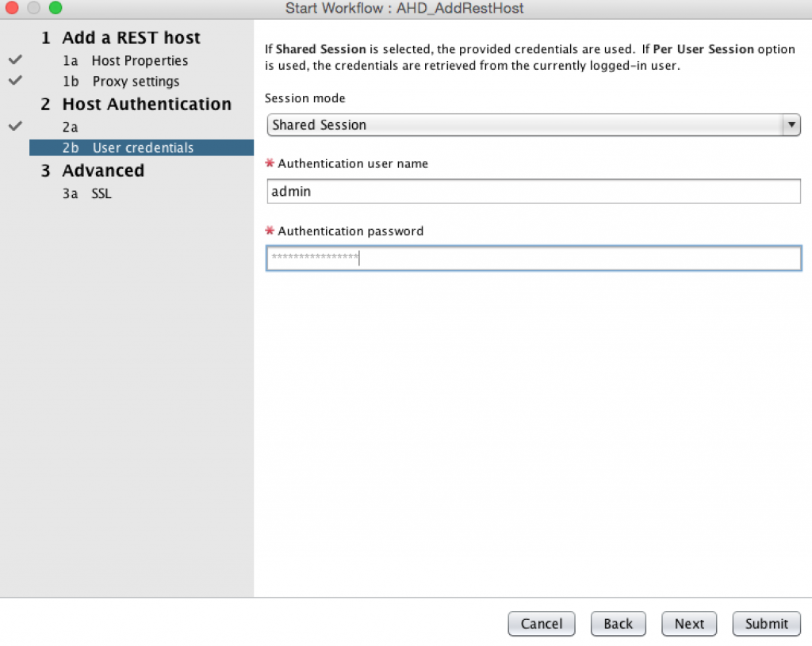The height and width of the screenshot is (646, 812).
Task: Minimize the window with the yellow button
Action: pos(33,8)
